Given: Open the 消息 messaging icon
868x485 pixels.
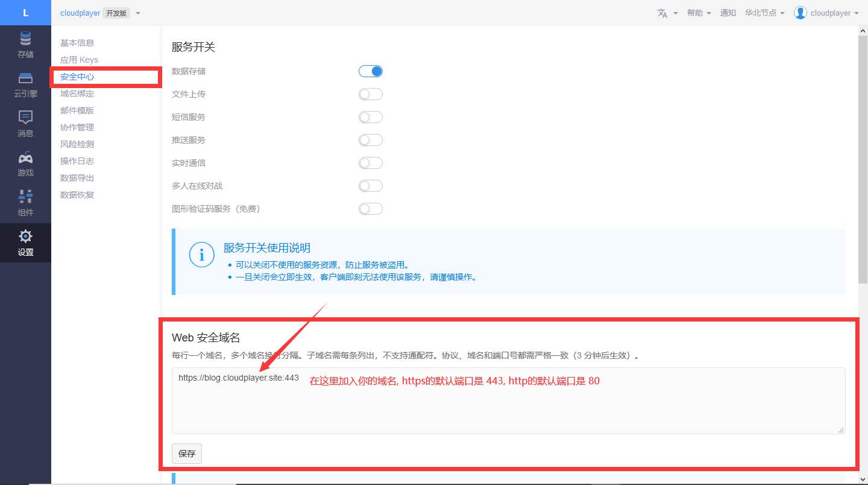Looking at the screenshot, I should tap(25, 118).
